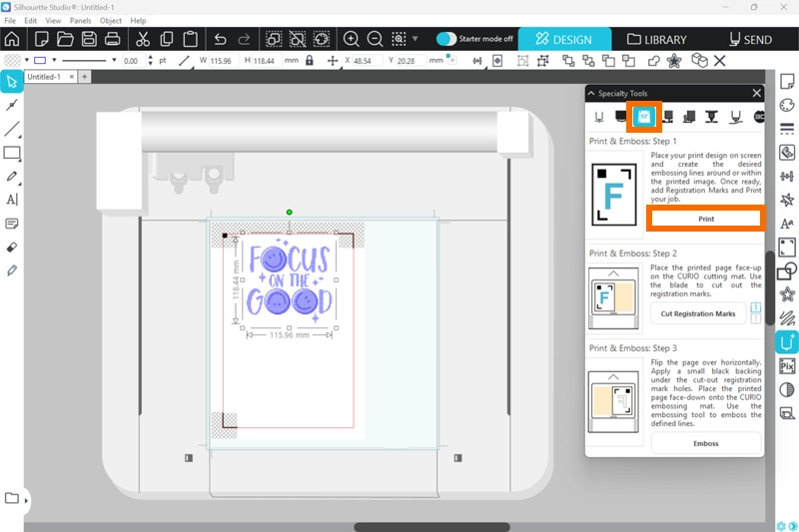The width and height of the screenshot is (799, 532).
Task: Click the scissors Cut icon
Action: (x=142, y=40)
